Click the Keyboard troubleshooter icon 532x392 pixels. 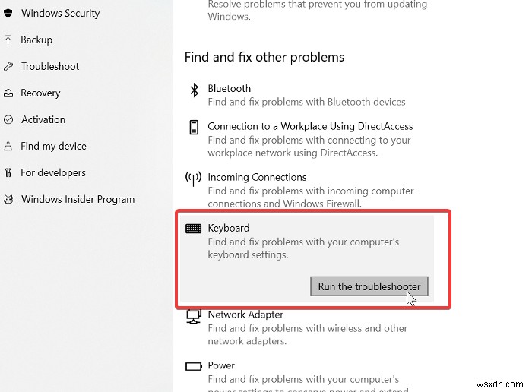click(194, 229)
